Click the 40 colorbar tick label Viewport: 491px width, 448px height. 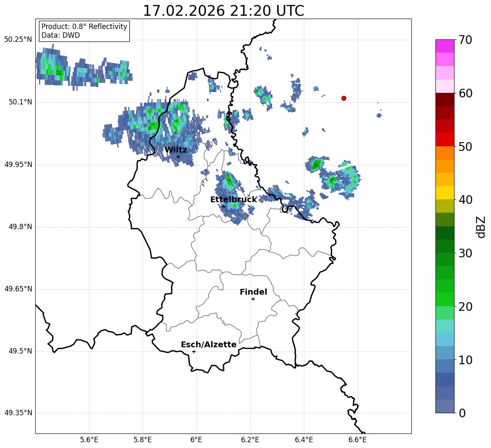click(466, 200)
